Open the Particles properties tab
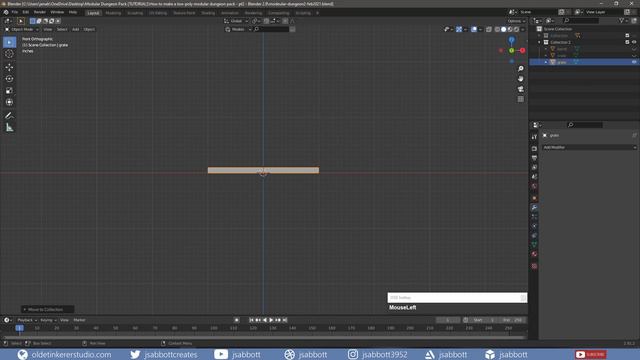Image resolution: width=640 pixels, height=360 pixels. [x=534, y=217]
